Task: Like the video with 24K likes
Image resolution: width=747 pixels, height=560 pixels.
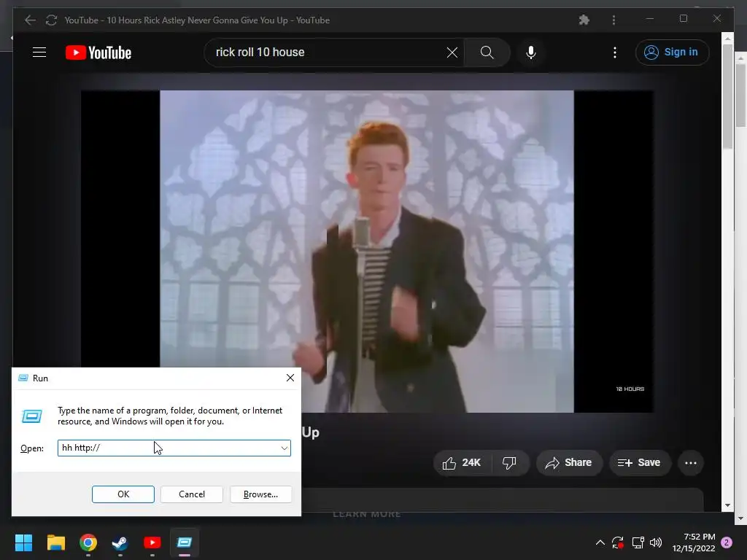Action: [462, 463]
